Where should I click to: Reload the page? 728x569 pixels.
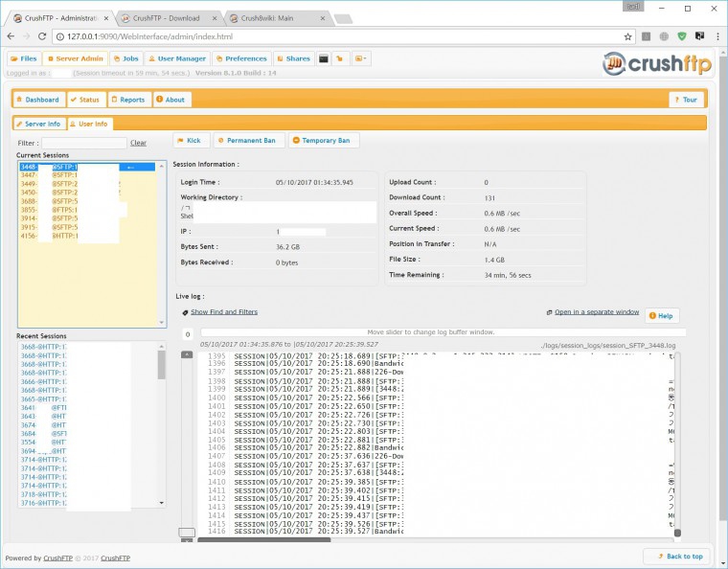pos(42,36)
